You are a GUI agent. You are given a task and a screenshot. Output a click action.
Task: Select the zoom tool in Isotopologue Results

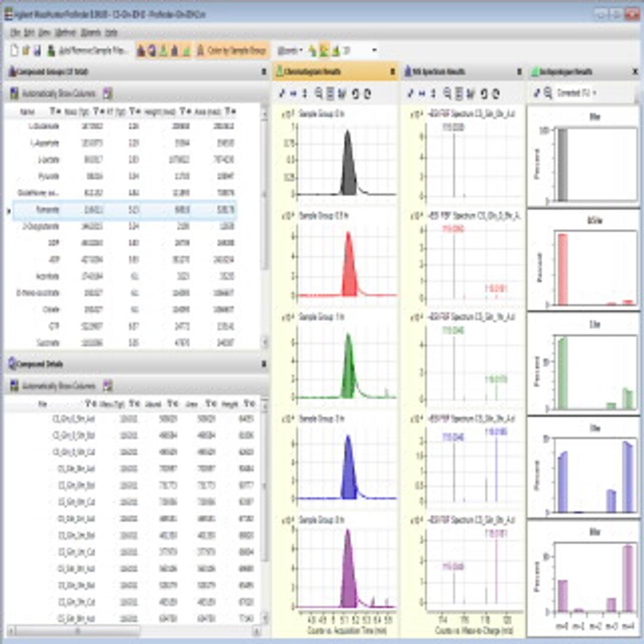point(547,93)
